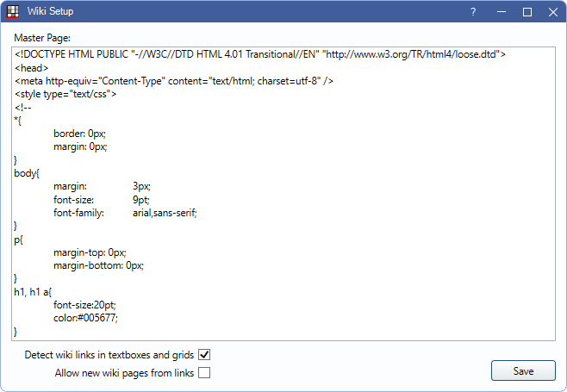Uncheck Detect wiki links in textboxes and grids

(204, 354)
